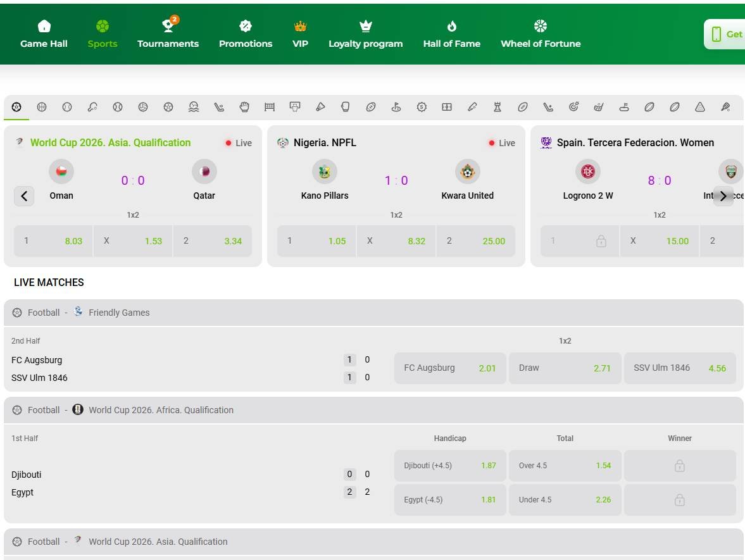This screenshot has width=745, height=560.
Task: Select Draw odds 2.71 for Augsburg match
Action: [565, 368]
